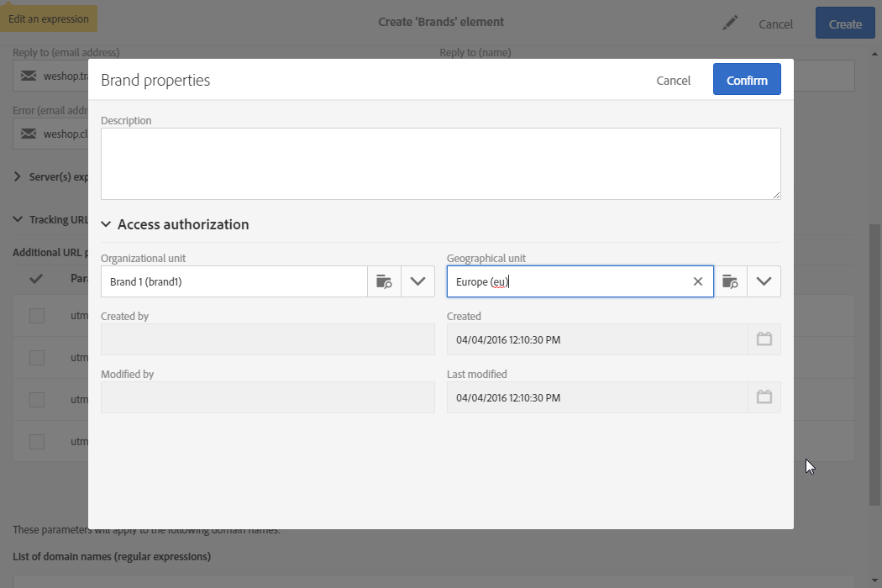This screenshot has height=588, width=882.
Task: Click the envelope icon in Reply to field
Action: [x=29, y=76]
